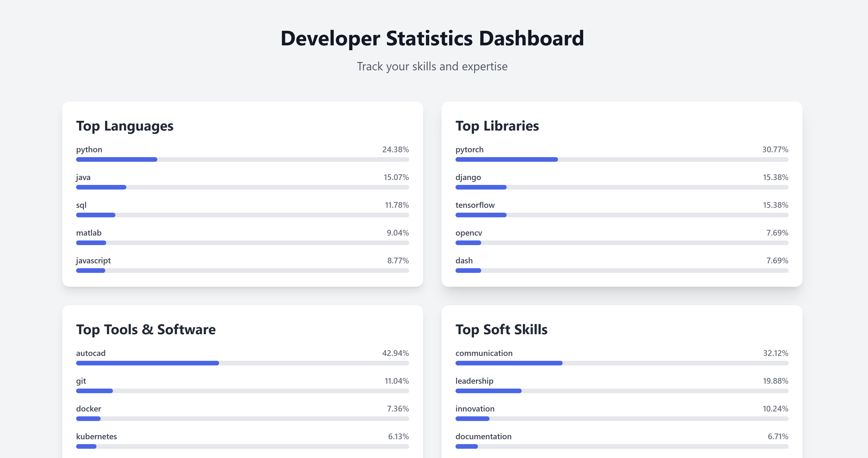Click the 42.94% autocad percentage
Viewport: 868px width, 458px height.
click(x=395, y=353)
